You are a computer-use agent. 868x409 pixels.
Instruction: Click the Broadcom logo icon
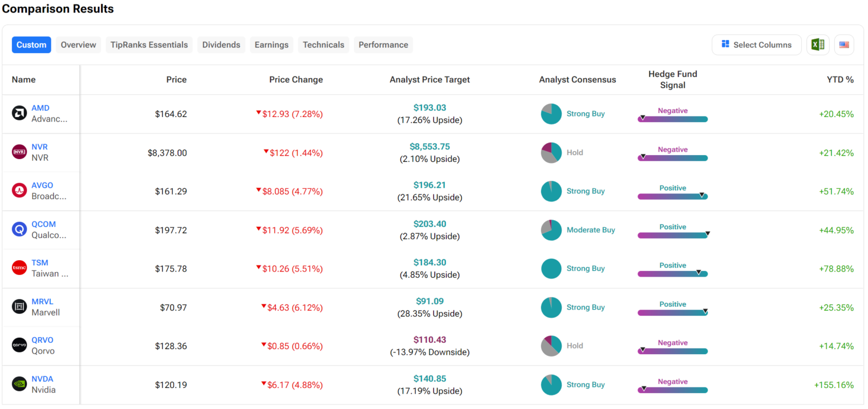coord(19,191)
